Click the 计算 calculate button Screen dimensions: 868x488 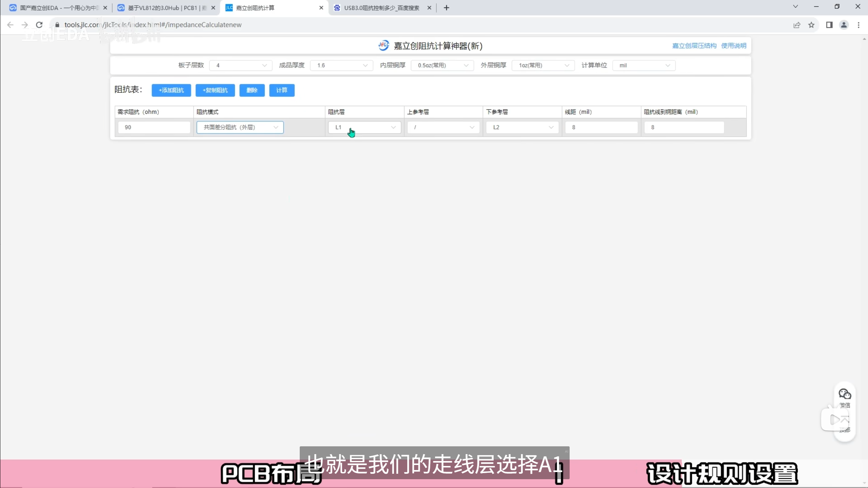[282, 90]
